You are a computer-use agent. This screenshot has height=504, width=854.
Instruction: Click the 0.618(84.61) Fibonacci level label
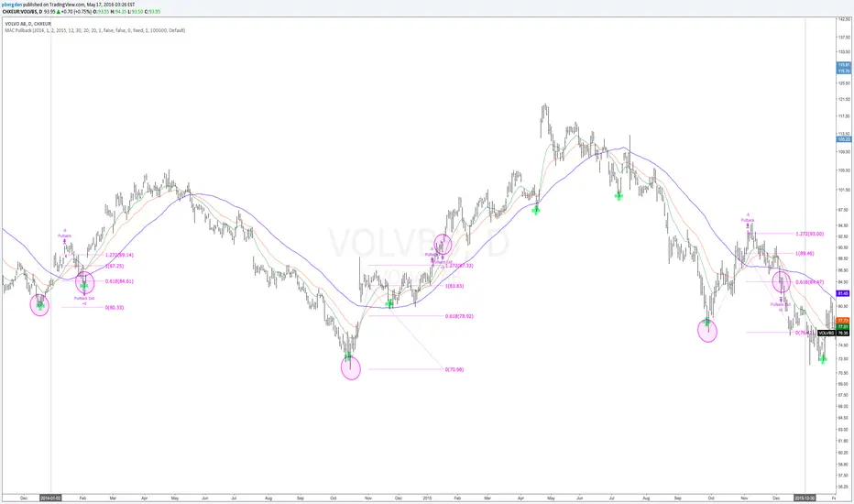[119, 281]
